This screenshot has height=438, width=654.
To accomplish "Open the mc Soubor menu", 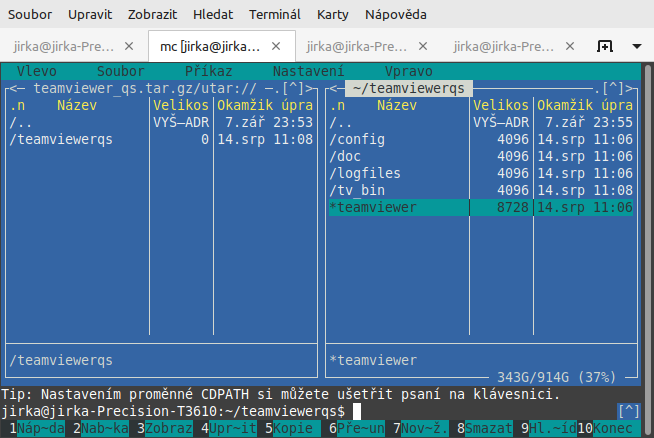I will pyautogui.click(x=121, y=71).
